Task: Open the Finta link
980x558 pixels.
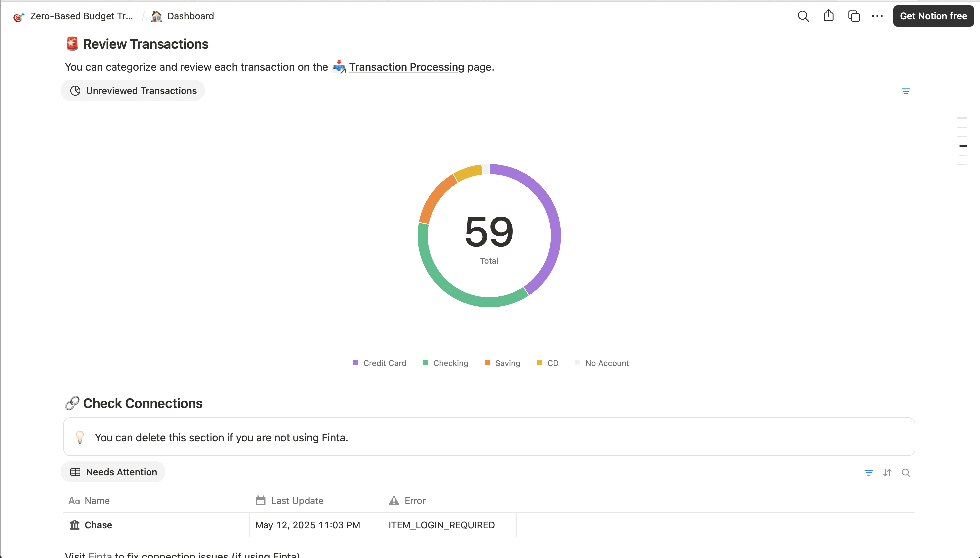Action: click(100, 554)
